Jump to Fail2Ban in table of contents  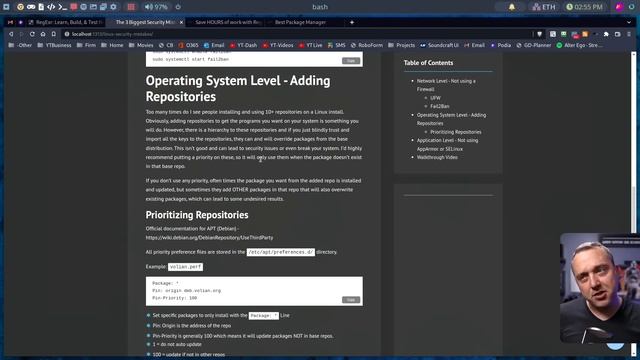click(440, 106)
